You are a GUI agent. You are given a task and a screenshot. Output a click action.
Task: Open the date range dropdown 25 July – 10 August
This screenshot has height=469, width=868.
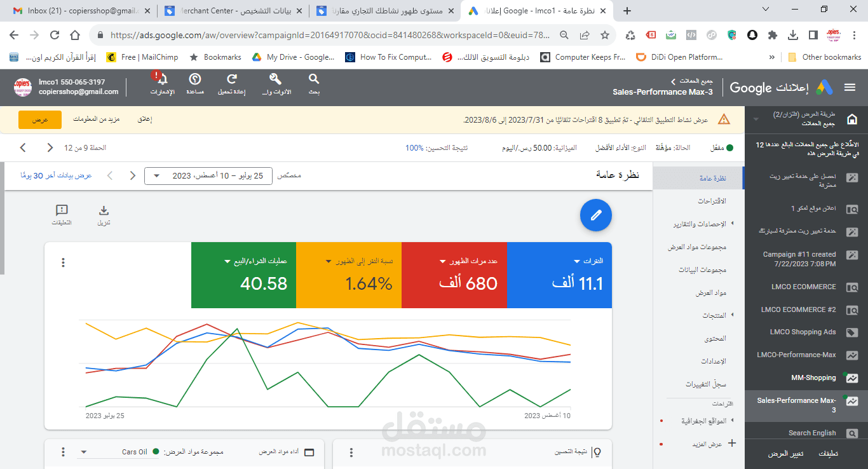(x=208, y=175)
